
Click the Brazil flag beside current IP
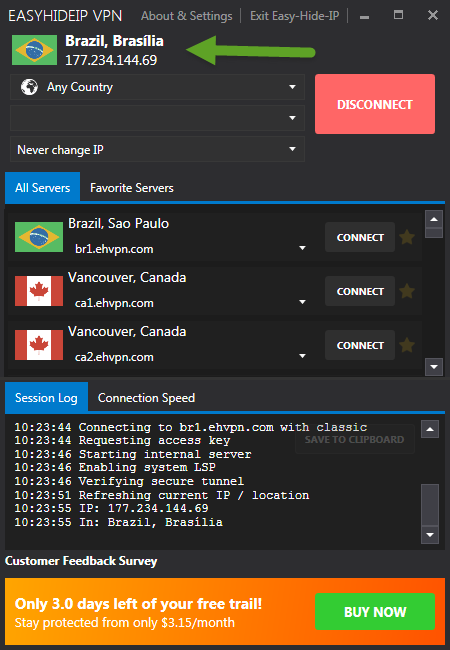pyautogui.click(x=34, y=50)
